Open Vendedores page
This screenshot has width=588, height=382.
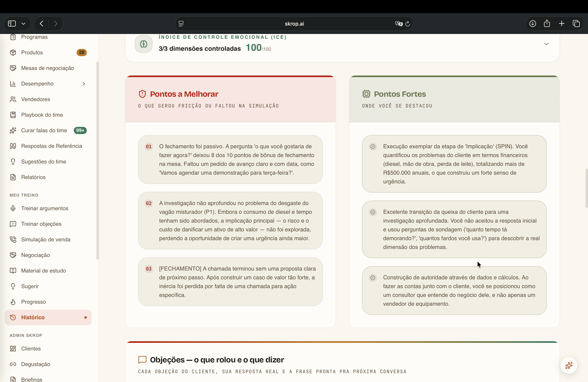48,99
